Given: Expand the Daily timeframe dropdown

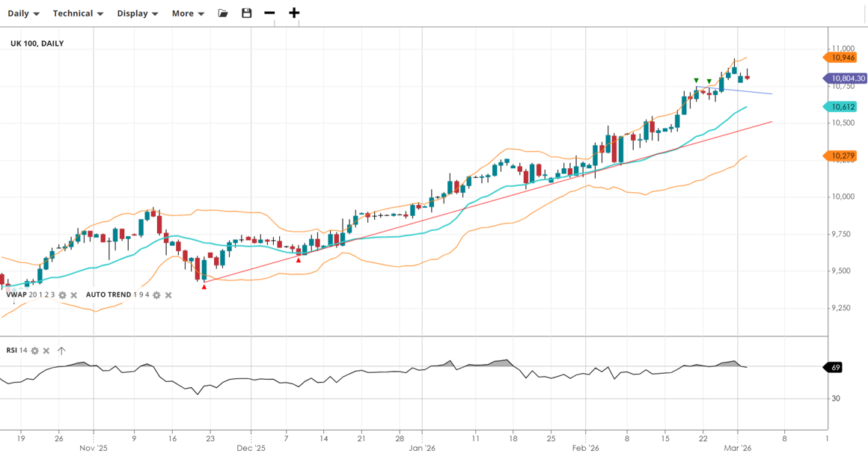Looking at the screenshot, I should (x=23, y=13).
